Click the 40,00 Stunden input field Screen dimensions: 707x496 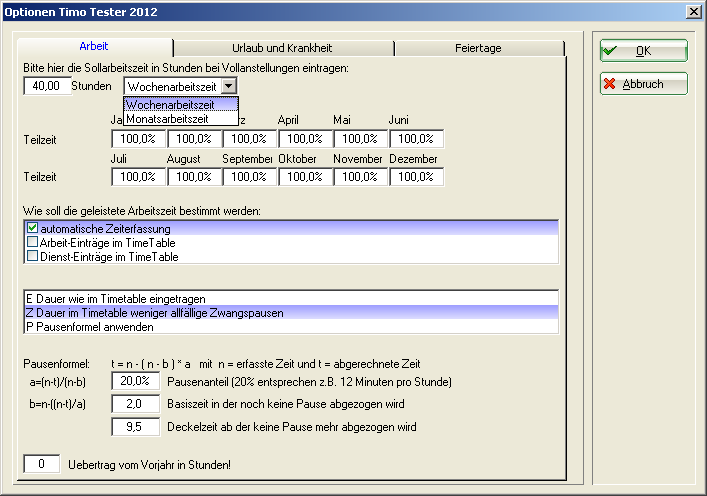coord(47,86)
